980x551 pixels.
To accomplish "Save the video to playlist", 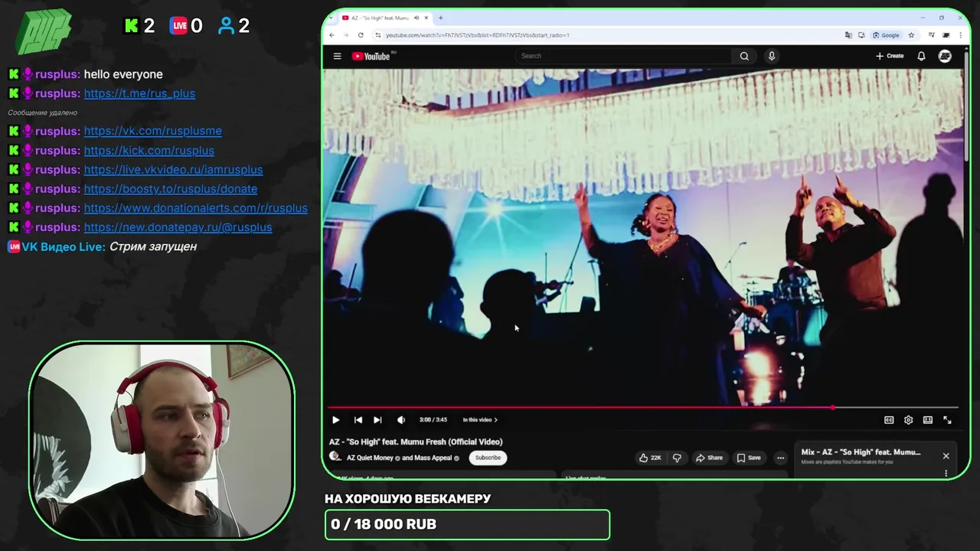I will pos(749,458).
